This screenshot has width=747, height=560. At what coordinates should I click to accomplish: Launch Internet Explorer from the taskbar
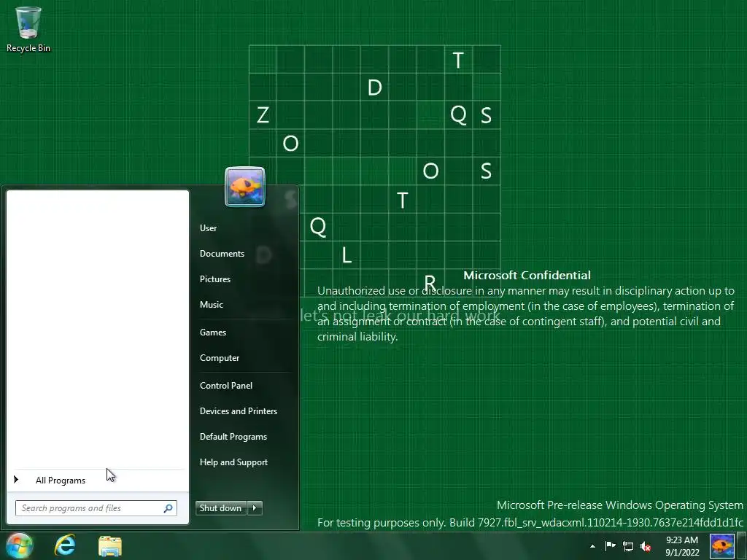point(65,545)
